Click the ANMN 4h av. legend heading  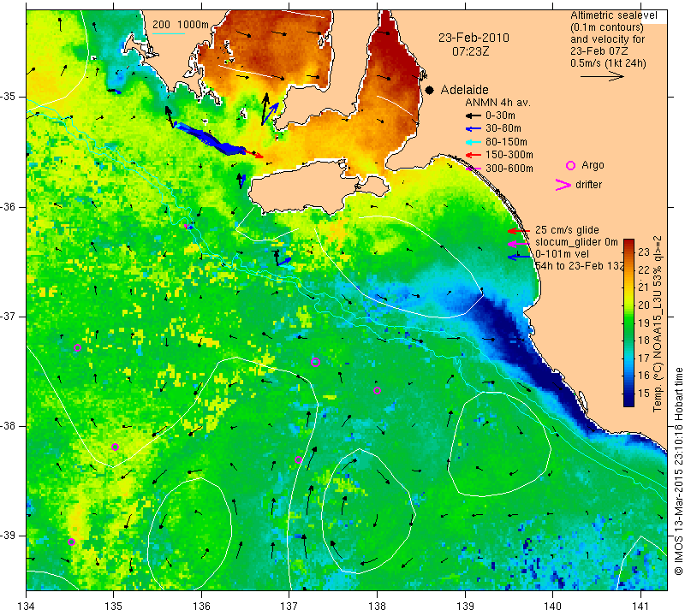click(x=497, y=103)
